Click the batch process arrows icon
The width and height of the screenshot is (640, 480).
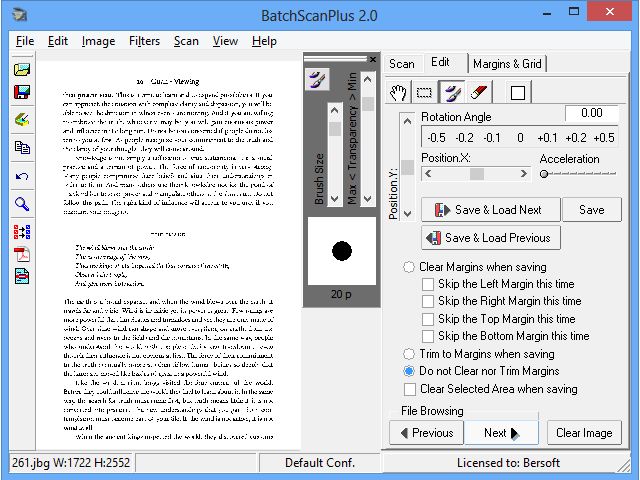pyautogui.click(x=22, y=232)
